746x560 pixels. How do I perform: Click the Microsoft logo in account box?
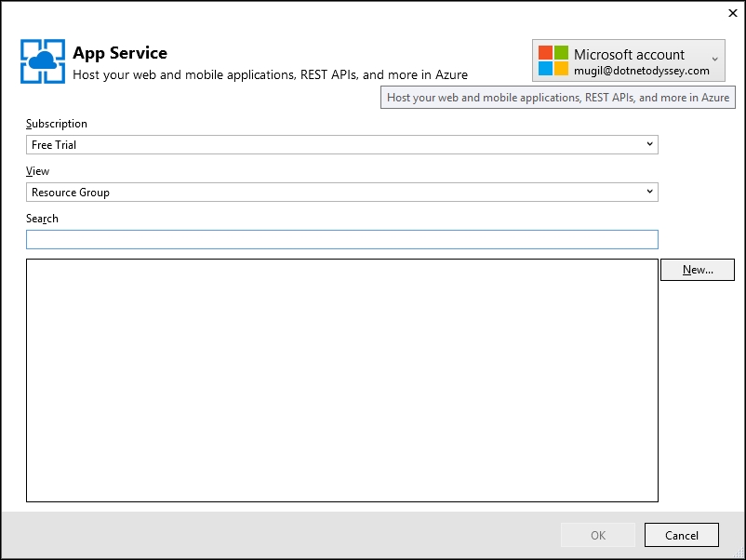tap(553, 60)
